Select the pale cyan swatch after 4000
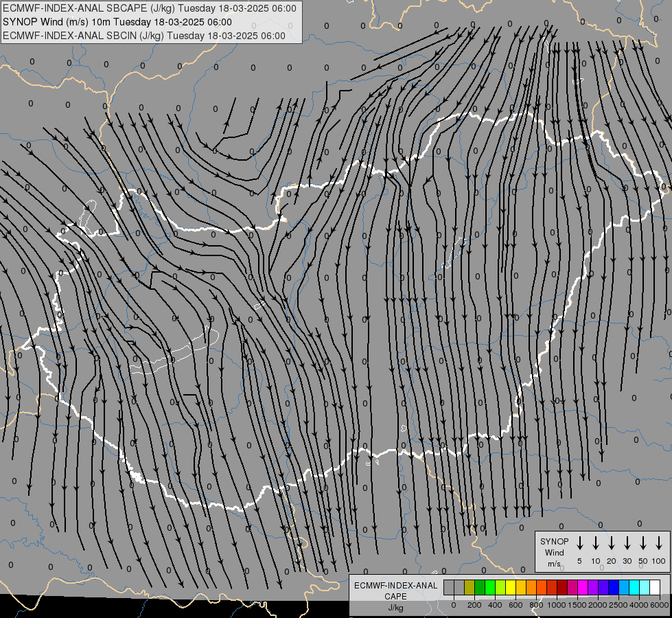The image size is (672, 618). pos(644,587)
